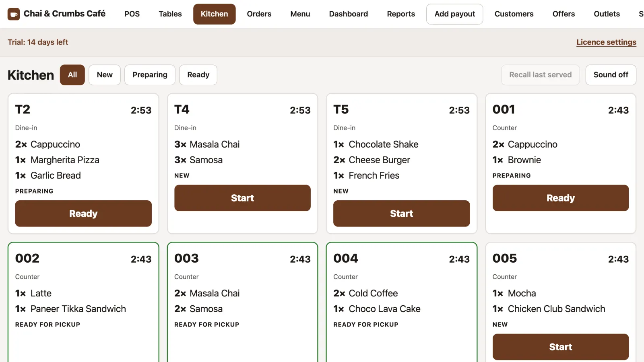Image resolution: width=644 pixels, height=362 pixels.
Task: Select order number 002 heading
Action: click(x=27, y=258)
